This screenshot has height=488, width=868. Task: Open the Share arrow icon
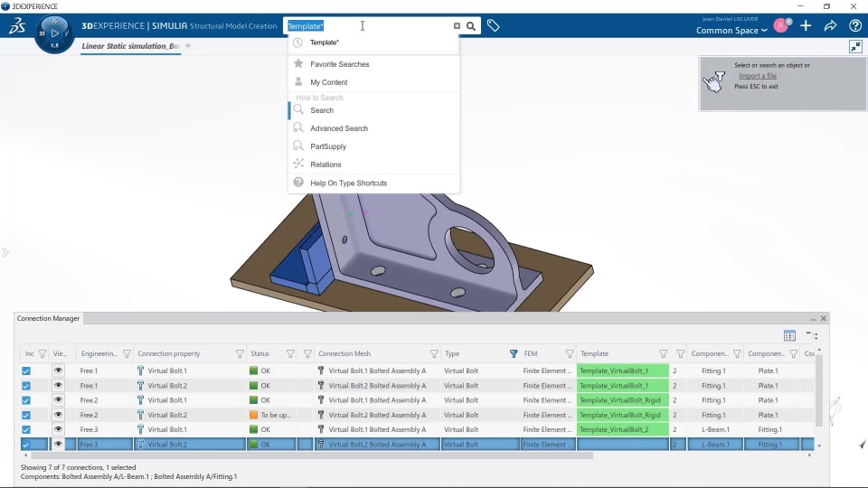pos(830,26)
